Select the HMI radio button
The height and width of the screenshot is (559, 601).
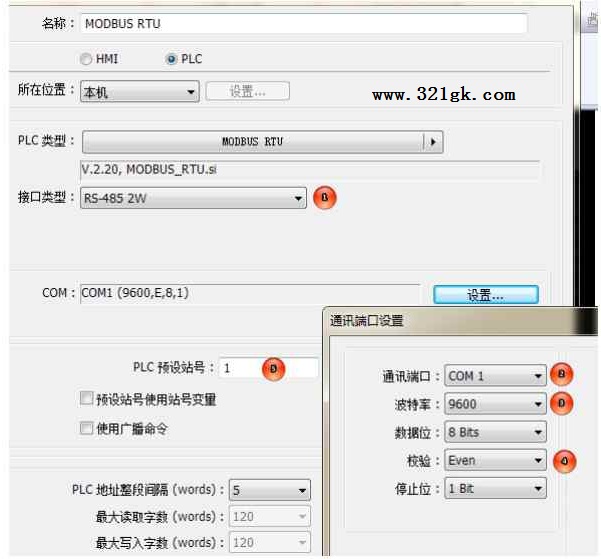tap(86, 59)
